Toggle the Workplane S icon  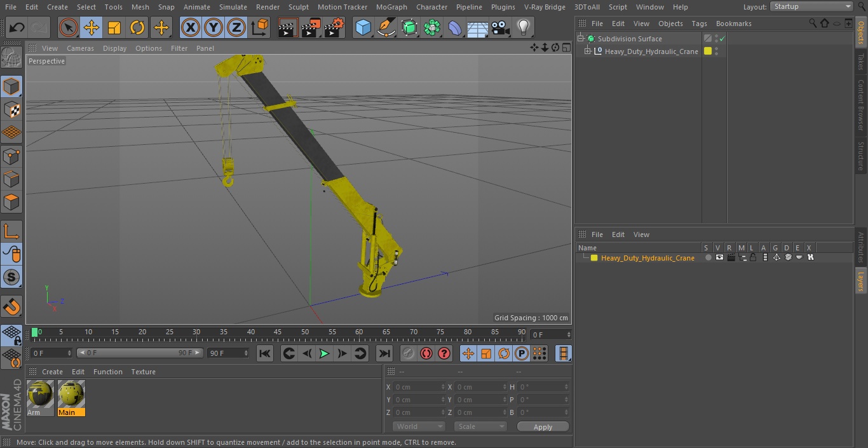click(x=11, y=277)
